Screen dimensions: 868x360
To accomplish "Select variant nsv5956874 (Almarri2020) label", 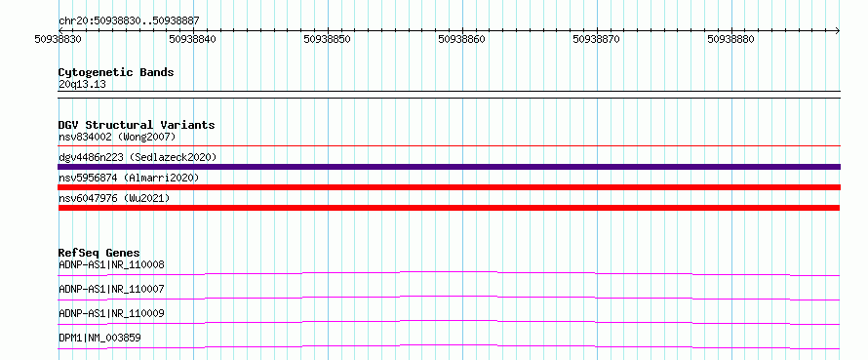I will (129, 178).
